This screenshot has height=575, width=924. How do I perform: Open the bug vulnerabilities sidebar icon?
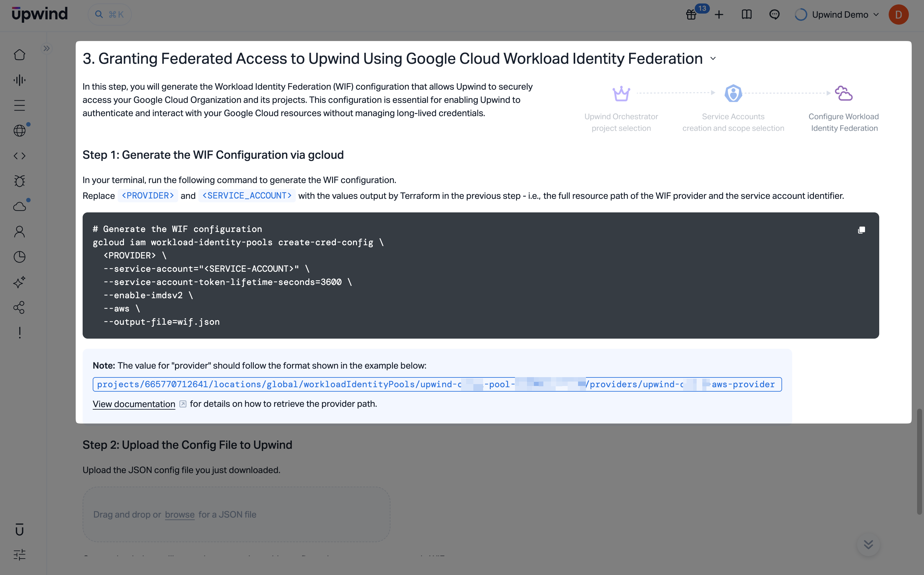[19, 181]
